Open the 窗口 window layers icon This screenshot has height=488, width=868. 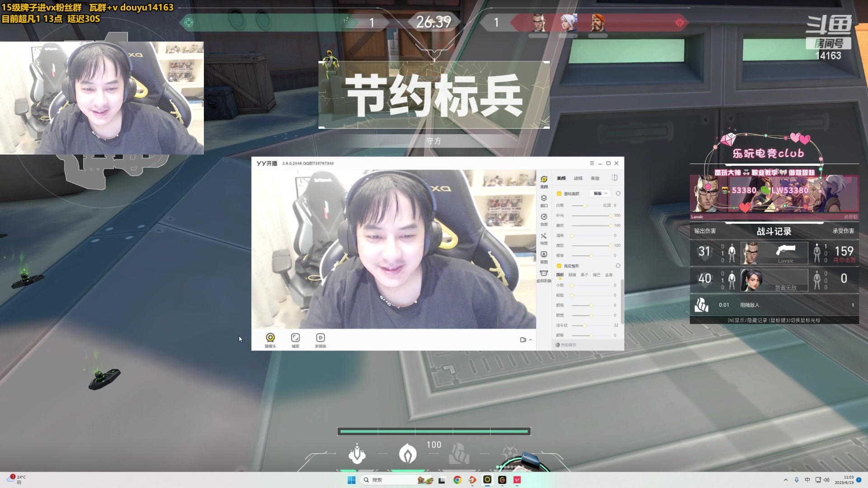pos(544,201)
